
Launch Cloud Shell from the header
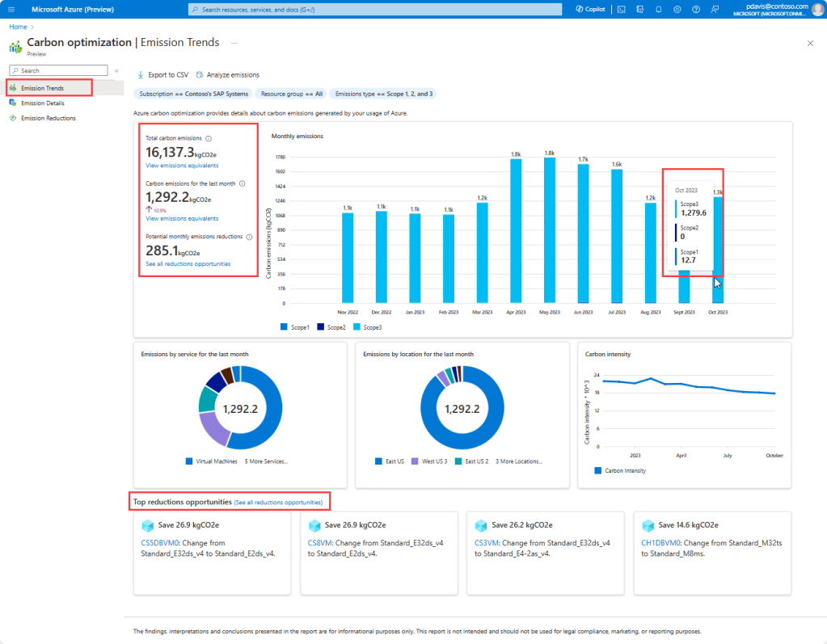[x=622, y=9]
